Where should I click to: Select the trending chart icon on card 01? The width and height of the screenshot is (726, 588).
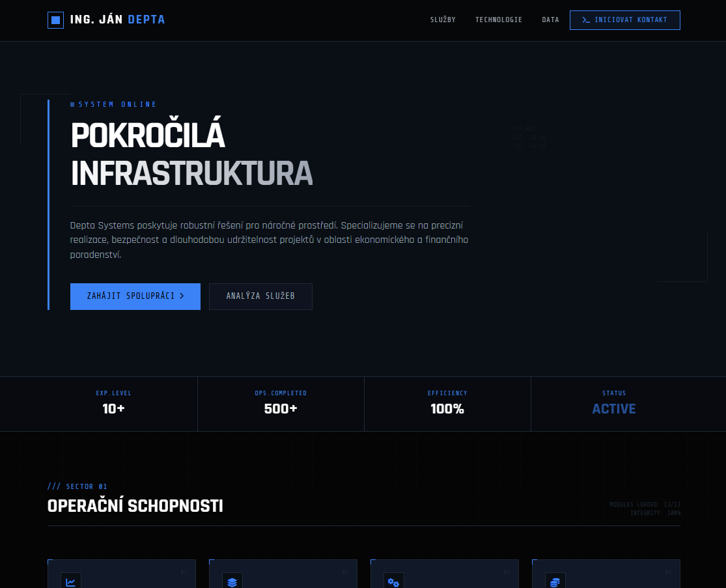click(70, 580)
